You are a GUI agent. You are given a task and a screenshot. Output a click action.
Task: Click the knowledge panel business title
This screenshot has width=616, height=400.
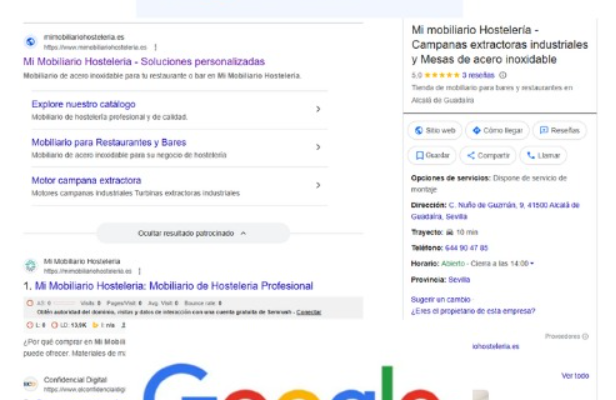click(500, 44)
